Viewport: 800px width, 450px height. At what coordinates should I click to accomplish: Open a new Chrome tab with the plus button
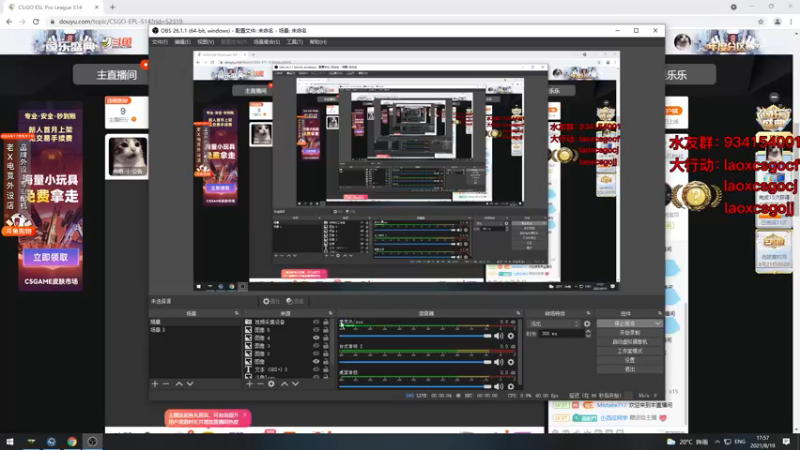pos(112,7)
